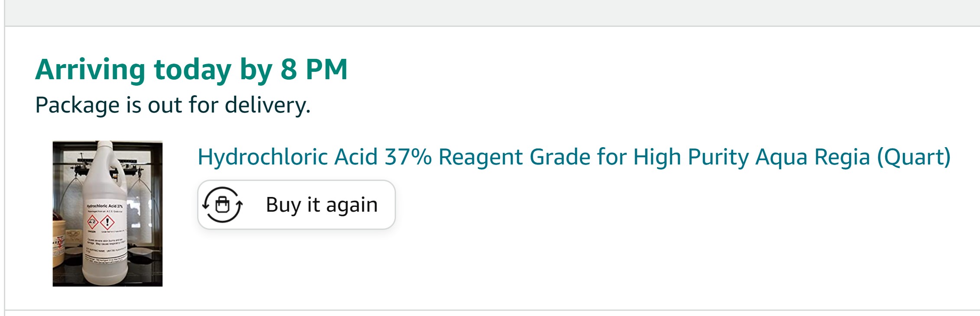Click the bottle cap in the product photo
Screen dimensions: 980x316
point(104,145)
